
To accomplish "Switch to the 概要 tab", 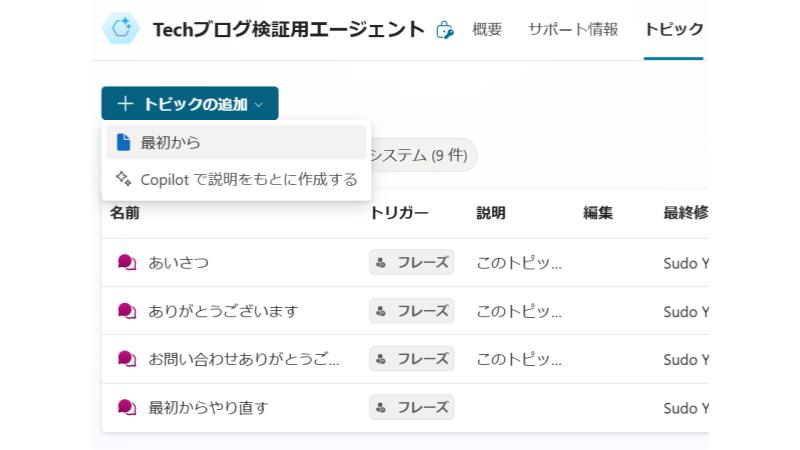I will [x=487, y=30].
